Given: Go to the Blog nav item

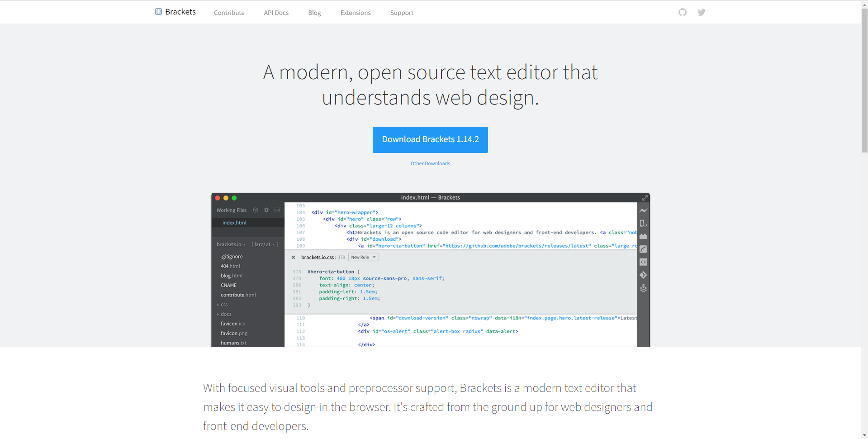Looking at the screenshot, I should [314, 13].
